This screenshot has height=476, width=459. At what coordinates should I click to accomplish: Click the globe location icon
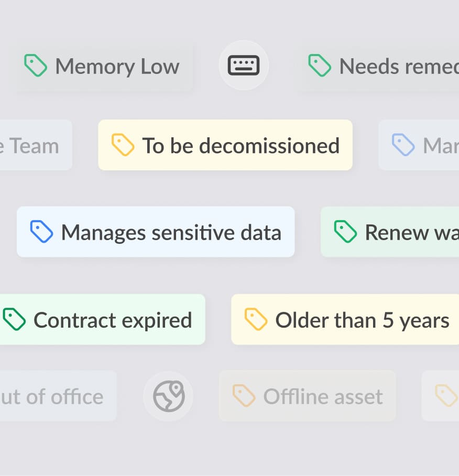[169, 396]
